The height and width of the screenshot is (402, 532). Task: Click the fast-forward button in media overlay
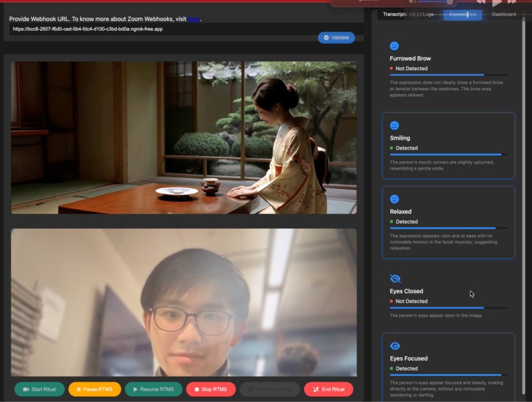coord(512,2)
